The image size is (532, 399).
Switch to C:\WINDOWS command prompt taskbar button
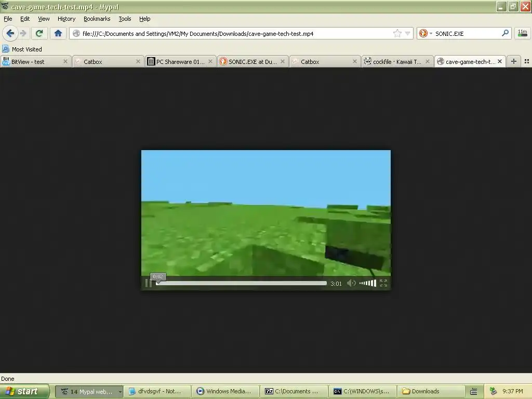point(362,391)
